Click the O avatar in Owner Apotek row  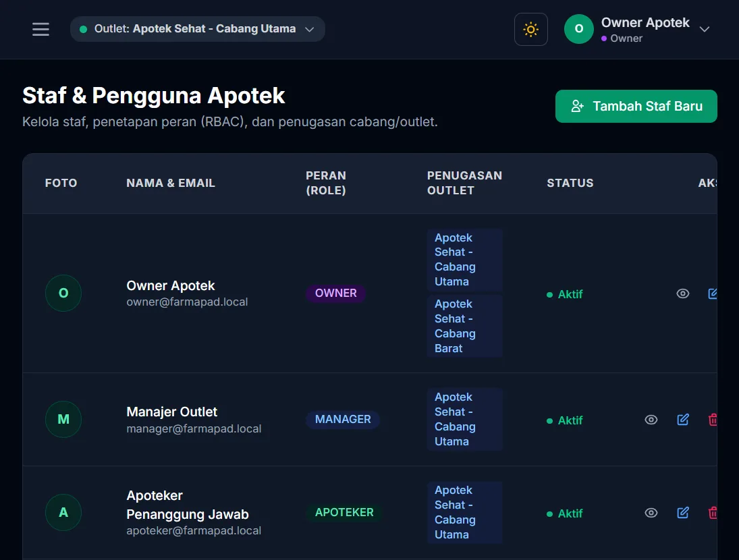click(x=63, y=293)
